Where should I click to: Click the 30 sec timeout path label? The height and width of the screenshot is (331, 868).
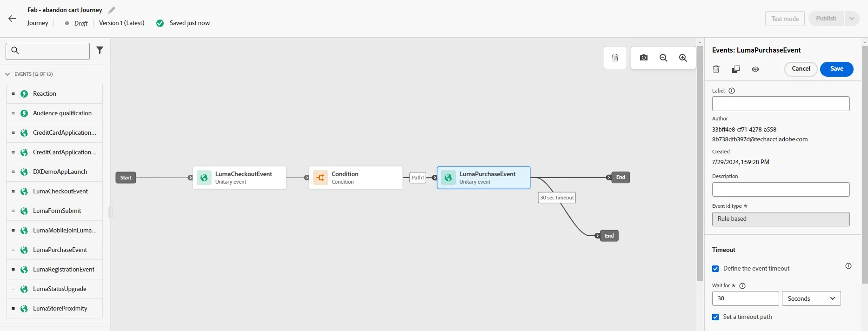557,198
